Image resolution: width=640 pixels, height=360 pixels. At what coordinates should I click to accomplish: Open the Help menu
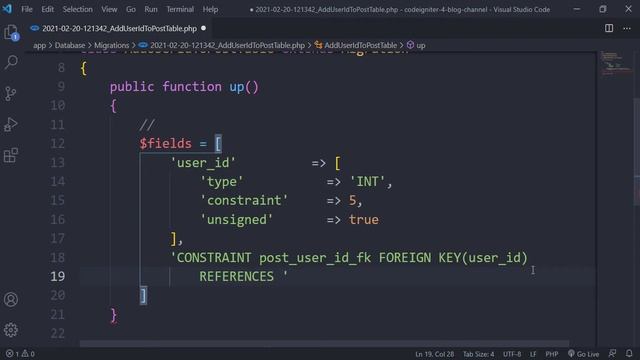[210, 9]
